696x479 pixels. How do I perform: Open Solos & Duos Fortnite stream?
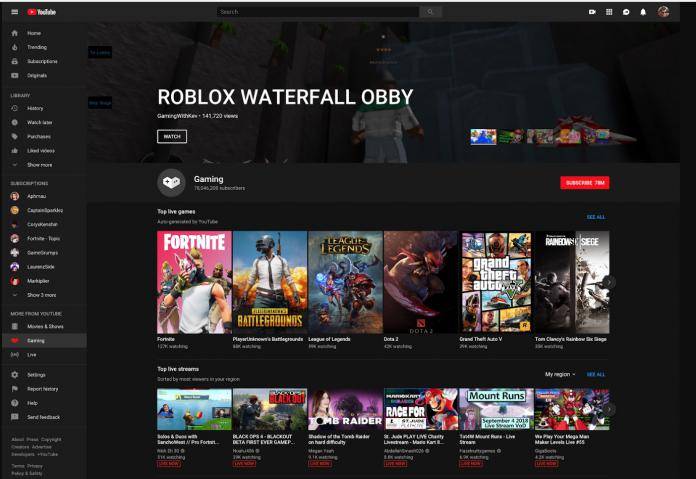194,409
